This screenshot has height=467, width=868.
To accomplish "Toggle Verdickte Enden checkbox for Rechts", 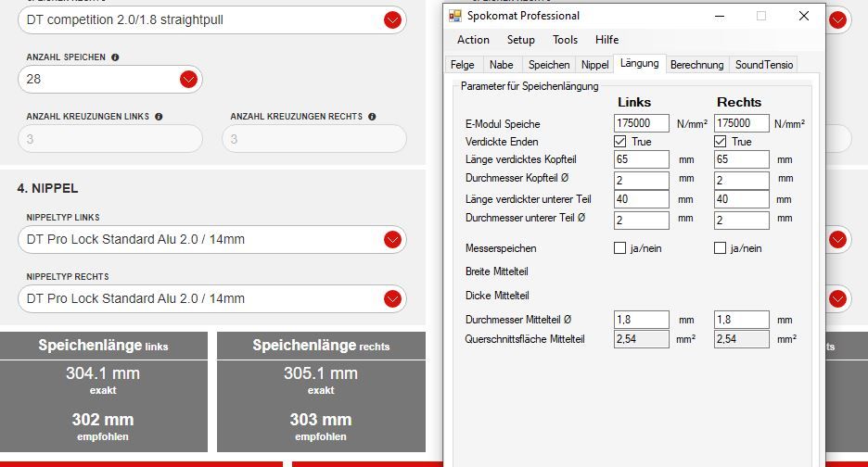I will tap(721, 142).
